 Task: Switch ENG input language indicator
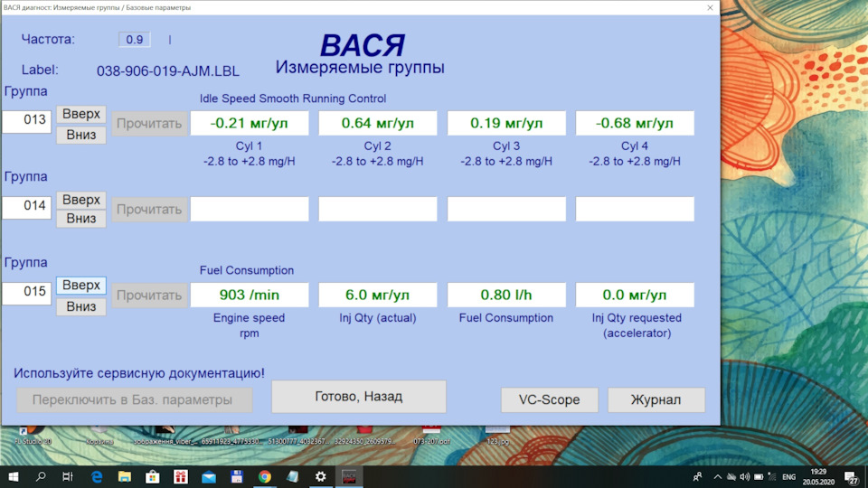(x=788, y=477)
